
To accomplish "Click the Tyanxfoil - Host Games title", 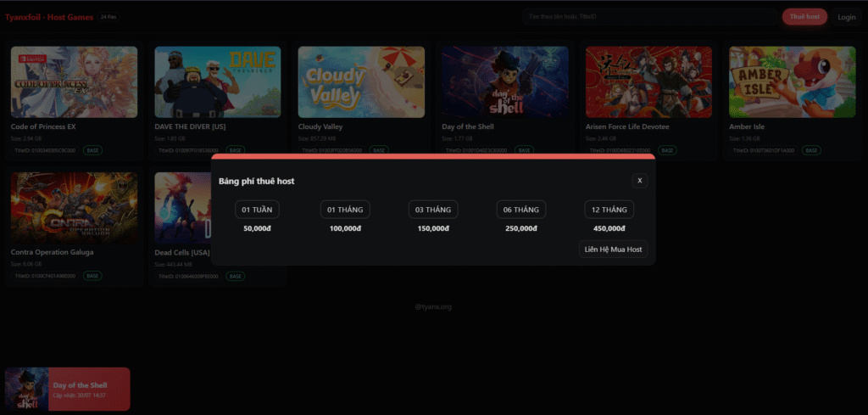I will click(49, 17).
